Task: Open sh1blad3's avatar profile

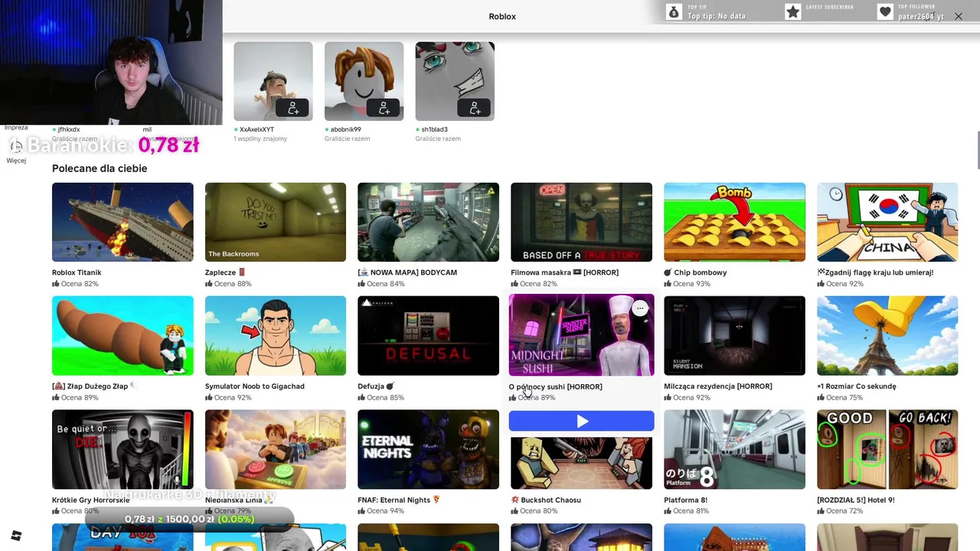Action: [455, 81]
